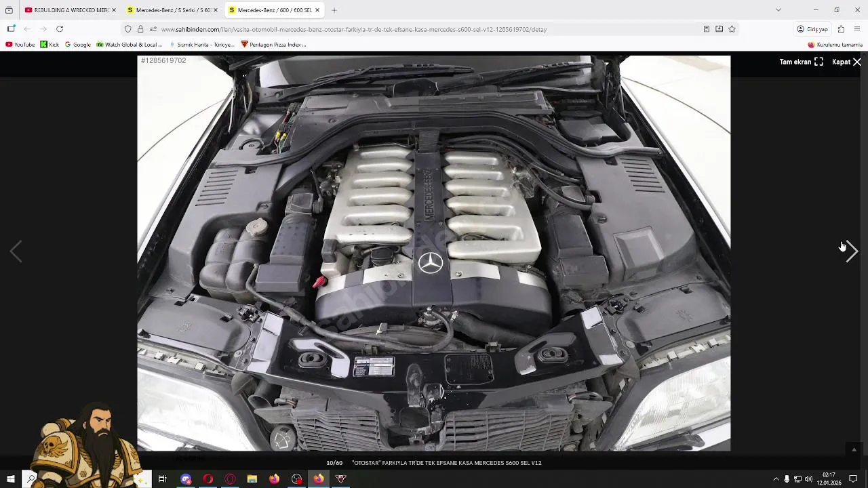The width and height of the screenshot is (868, 488).
Task: Open a new browser tab
Action: (x=334, y=10)
